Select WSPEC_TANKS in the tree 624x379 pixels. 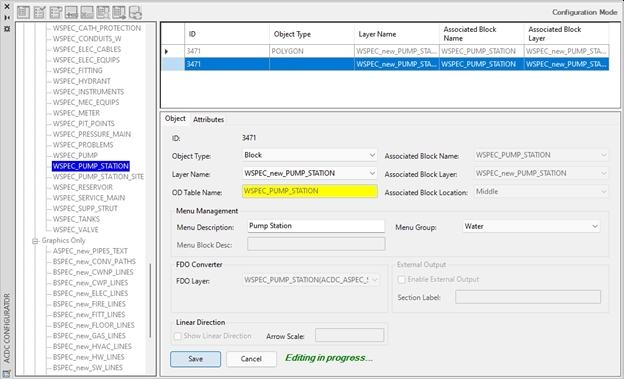[x=76, y=219]
